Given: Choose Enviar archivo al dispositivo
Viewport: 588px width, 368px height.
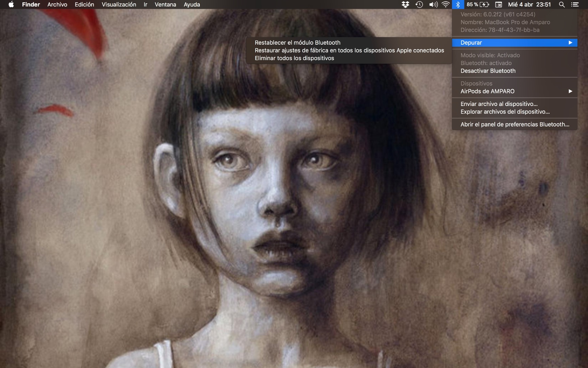Looking at the screenshot, I should (514, 104).
